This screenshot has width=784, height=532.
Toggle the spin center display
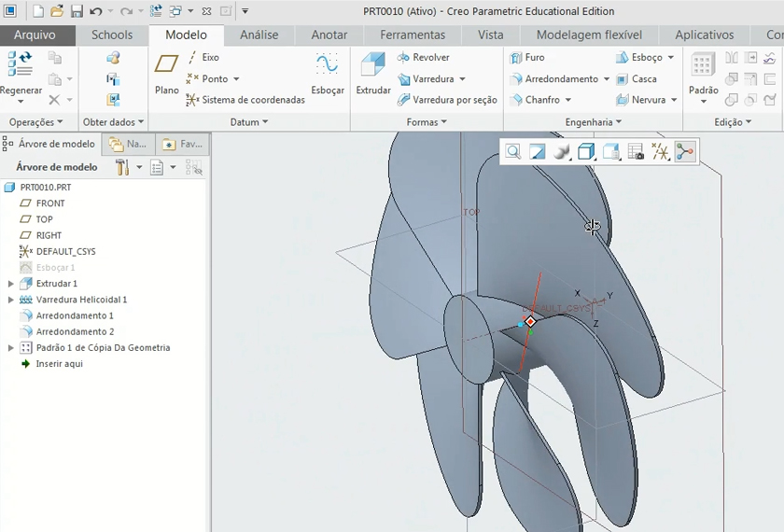[685, 152]
